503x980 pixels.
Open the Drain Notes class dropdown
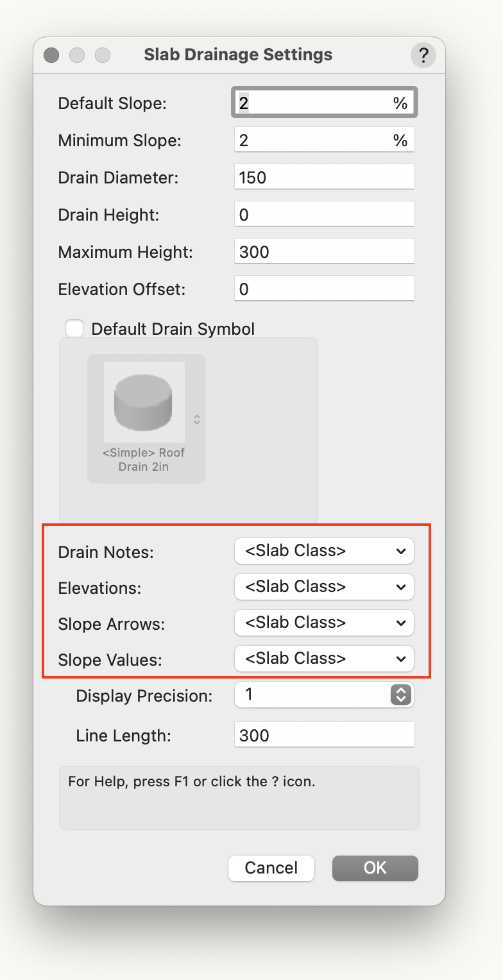[324, 551]
